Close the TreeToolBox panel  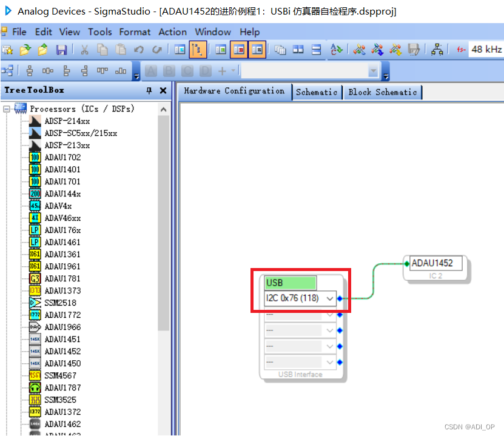pos(163,90)
